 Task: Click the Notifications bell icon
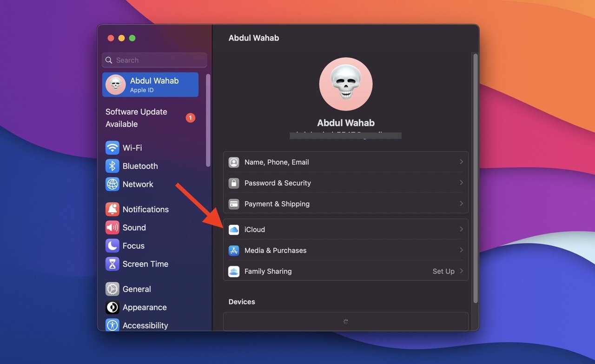[x=112, y=209]
